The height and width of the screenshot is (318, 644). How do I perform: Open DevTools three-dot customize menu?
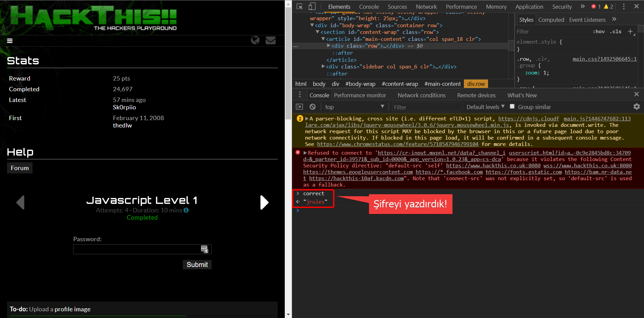click(624, 6)
